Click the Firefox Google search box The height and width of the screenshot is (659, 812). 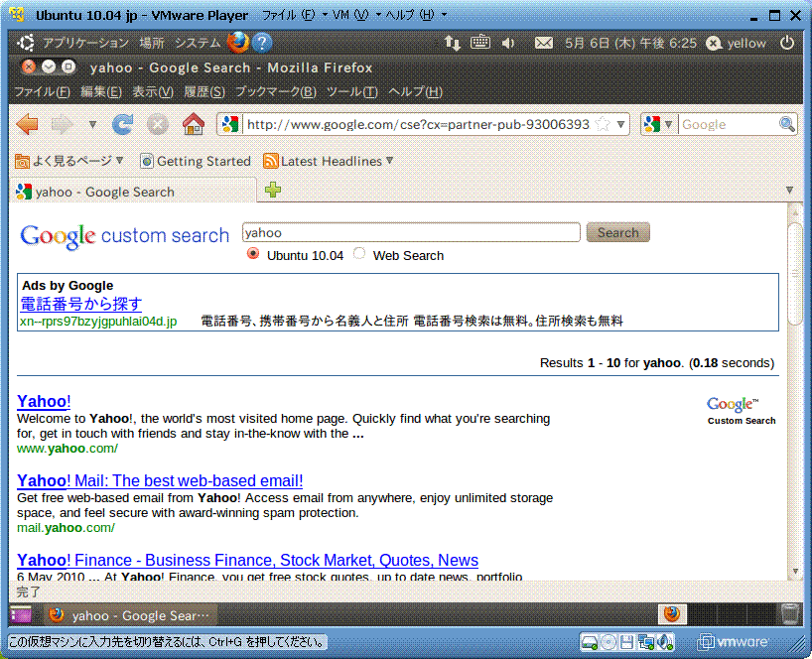tap(729, 124)
